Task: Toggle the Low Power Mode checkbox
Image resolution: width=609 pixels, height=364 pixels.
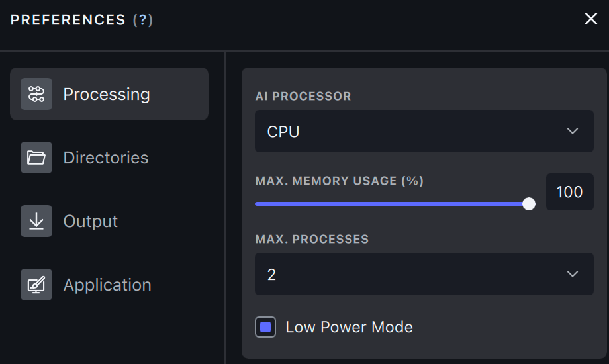Action: click(x=265, y=327)
